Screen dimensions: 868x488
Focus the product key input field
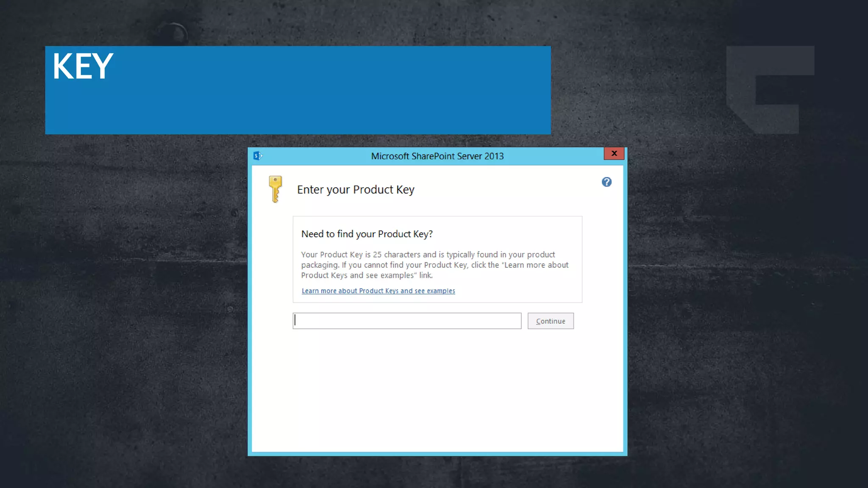(407, 321)
